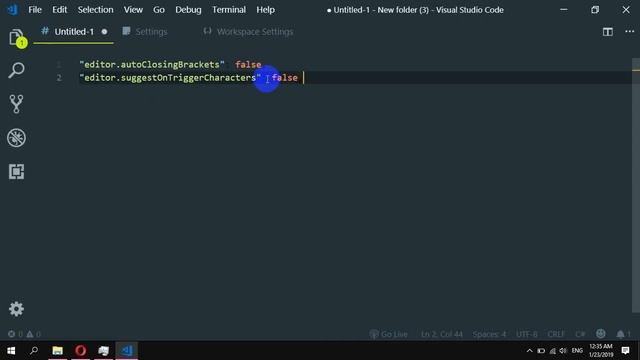The height and width of the screenshot is (360, 640).
Task: Change line ending CRLF setting
Action: [x=556, y=334]
